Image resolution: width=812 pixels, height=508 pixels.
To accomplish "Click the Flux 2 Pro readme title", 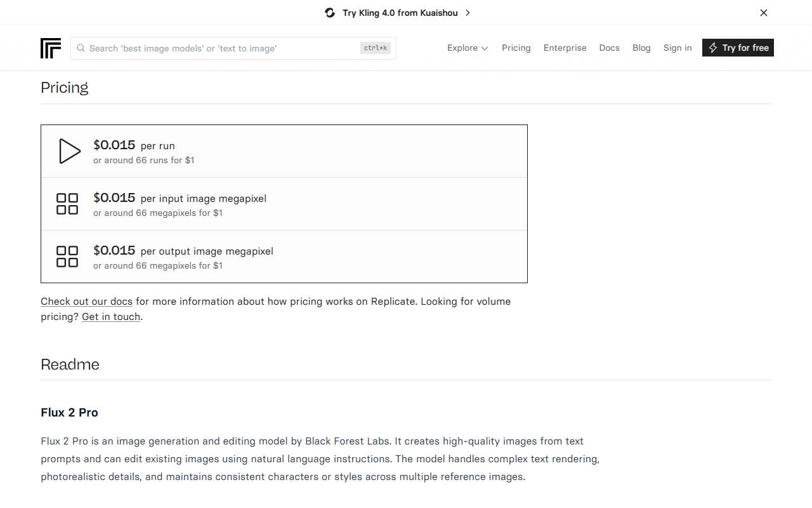I will pos(70,412).
